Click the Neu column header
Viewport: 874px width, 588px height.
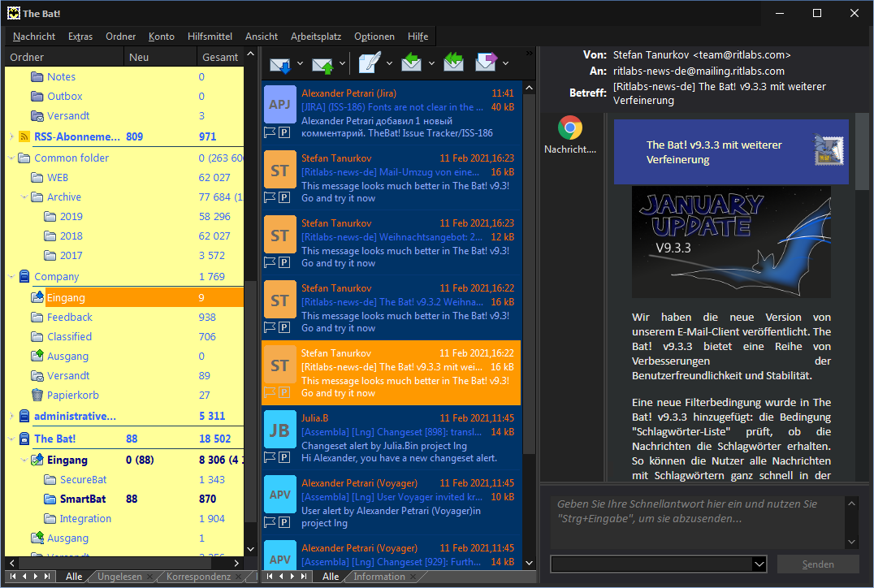click(x=159, y=57)
